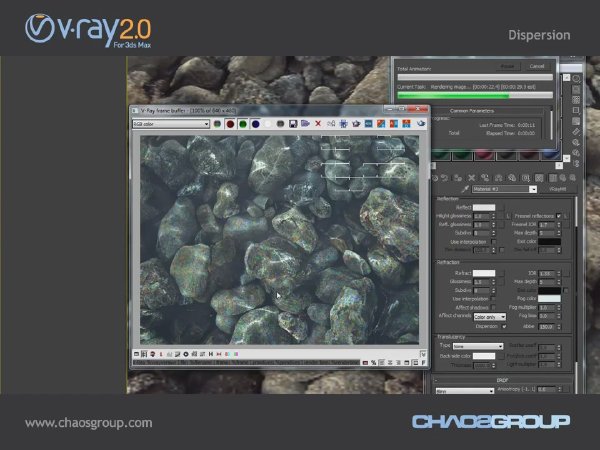Switch VFB to RGB channel view
This screenshot has height=450, width=600.
pyautogui.click(x=217, y=124)
